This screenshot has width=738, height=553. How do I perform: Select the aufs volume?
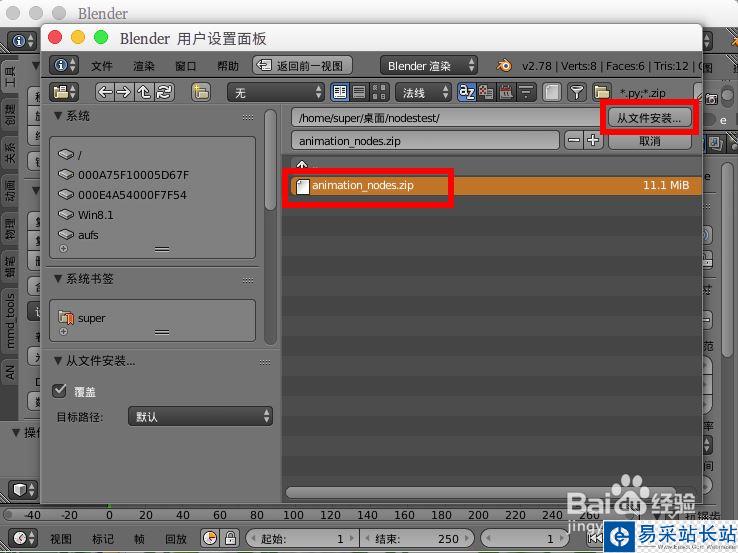(x=78, y=235)
